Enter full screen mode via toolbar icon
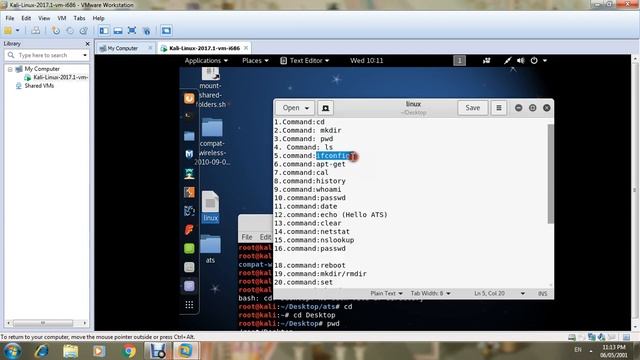Image resolution: width=640 pixels, height=360 pixels. 132,31
